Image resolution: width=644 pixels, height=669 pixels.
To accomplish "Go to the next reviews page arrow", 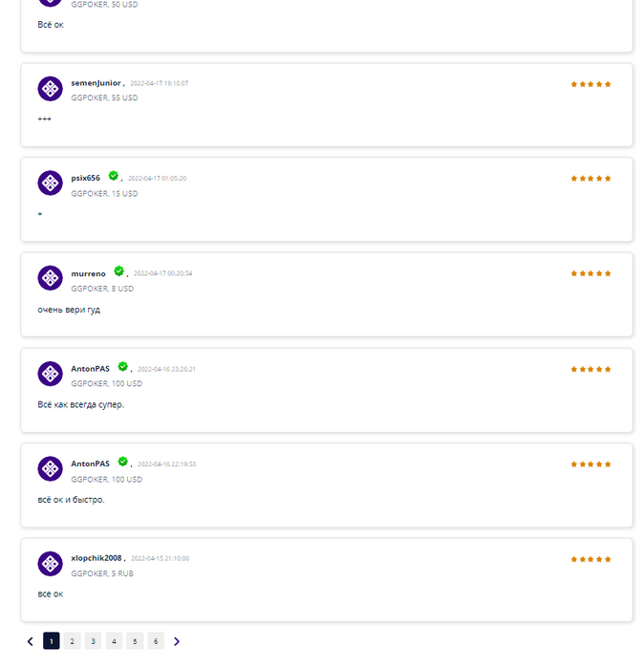I will (177, 641).
